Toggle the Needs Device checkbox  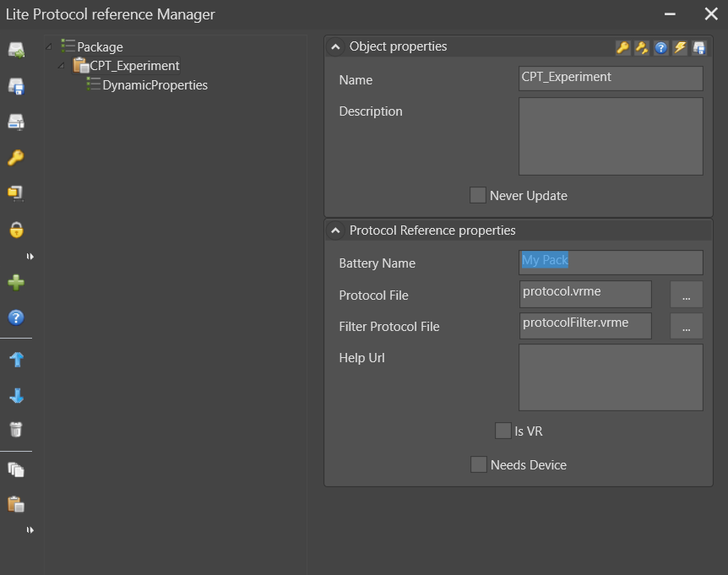pyautogui.click(x=478, y=465)
